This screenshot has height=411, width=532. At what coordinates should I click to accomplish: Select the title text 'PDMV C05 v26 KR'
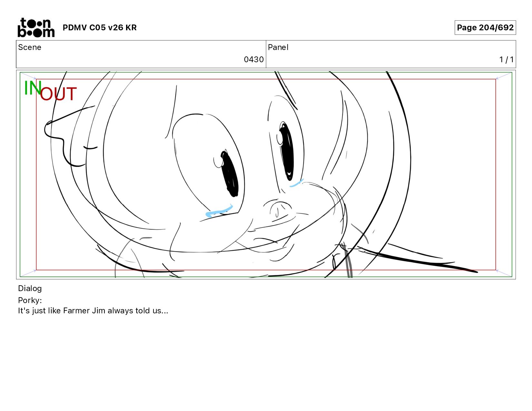coord(100,28)
